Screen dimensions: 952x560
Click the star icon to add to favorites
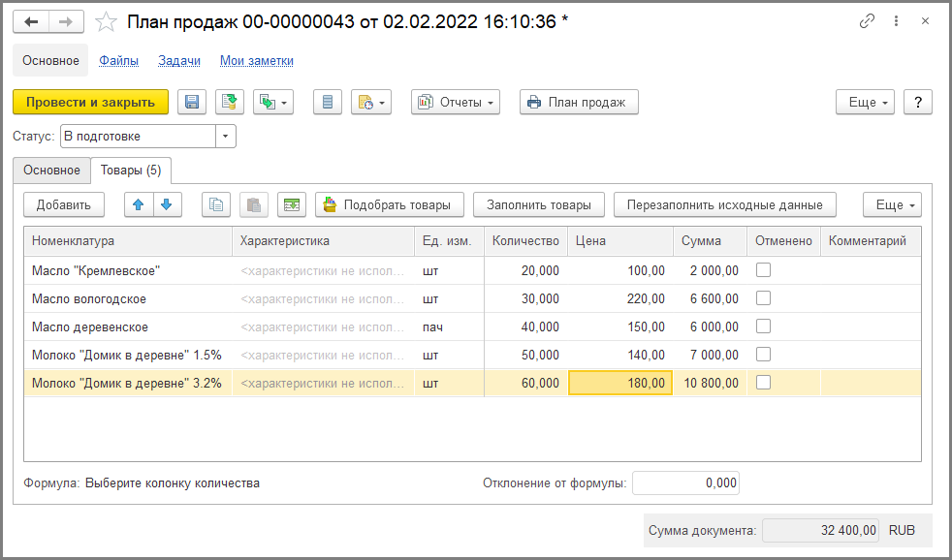[108, 21]
